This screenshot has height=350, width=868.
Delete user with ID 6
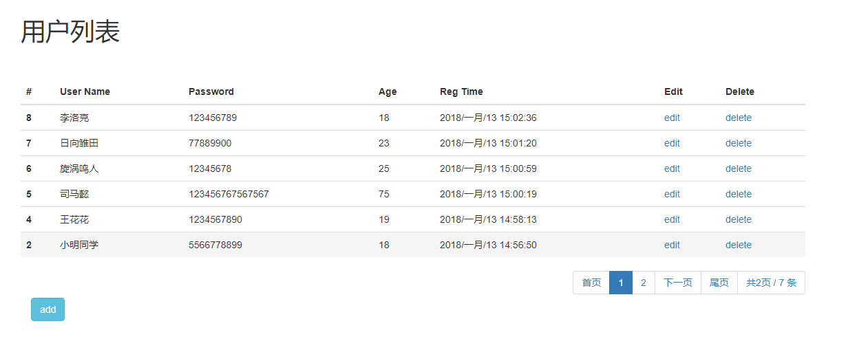tap(738, 168)
